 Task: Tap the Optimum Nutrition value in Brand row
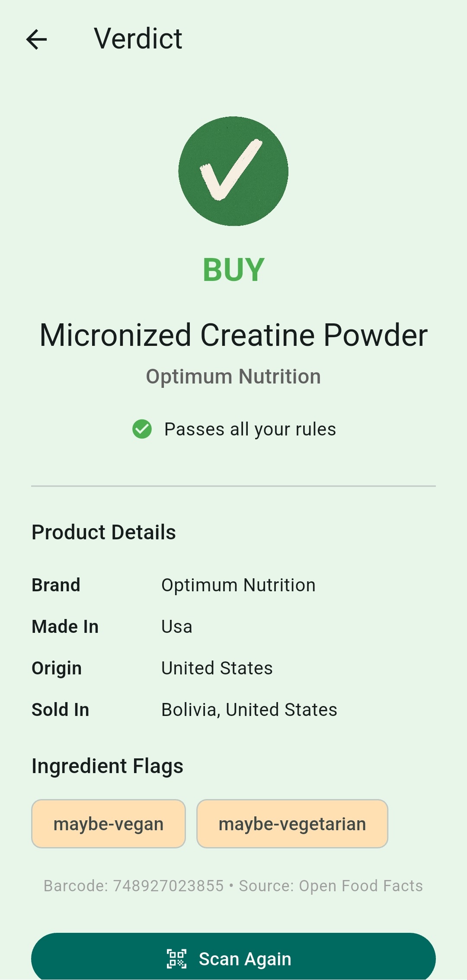tap(238, 585)
